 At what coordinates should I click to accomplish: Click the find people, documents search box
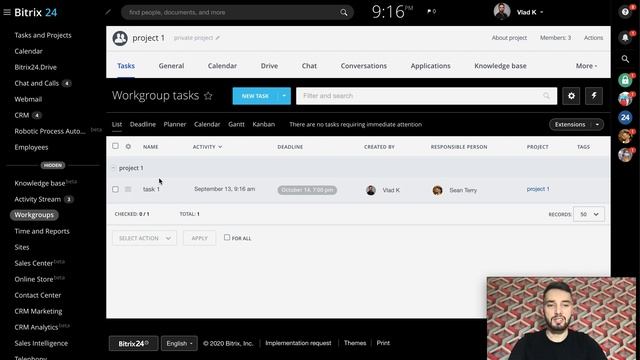238,12
